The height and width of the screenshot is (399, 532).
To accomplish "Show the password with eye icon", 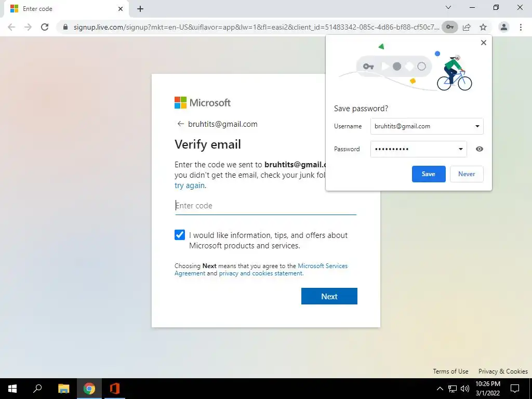I will click(x=479, y=149).
